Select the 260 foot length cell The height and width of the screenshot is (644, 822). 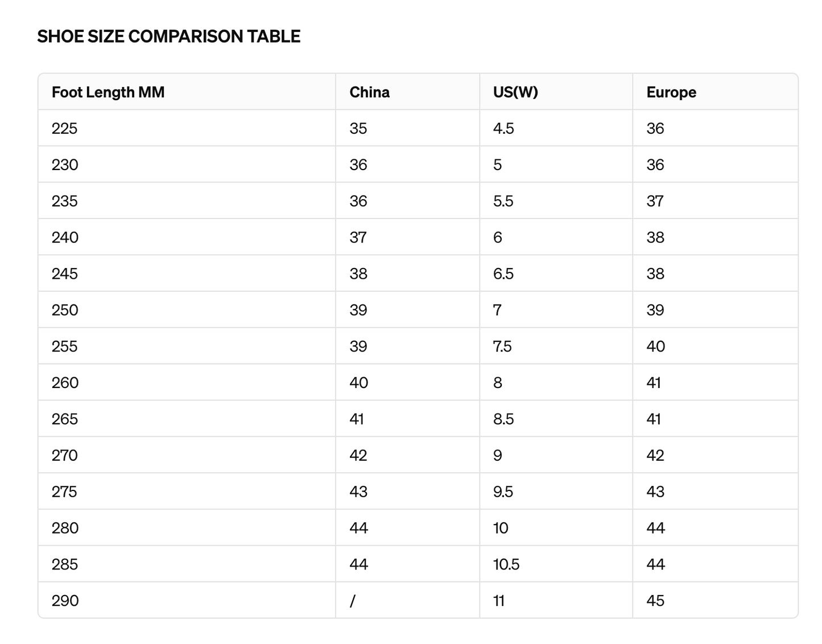187,383
